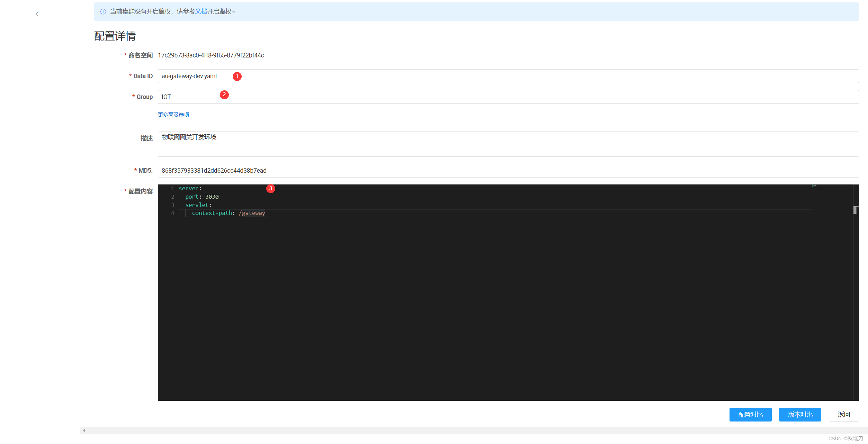Image resolution: width=868 pixels, height=444 pixels.
Task: Click line number 3 in editor gutter
Action: (172, 205)
